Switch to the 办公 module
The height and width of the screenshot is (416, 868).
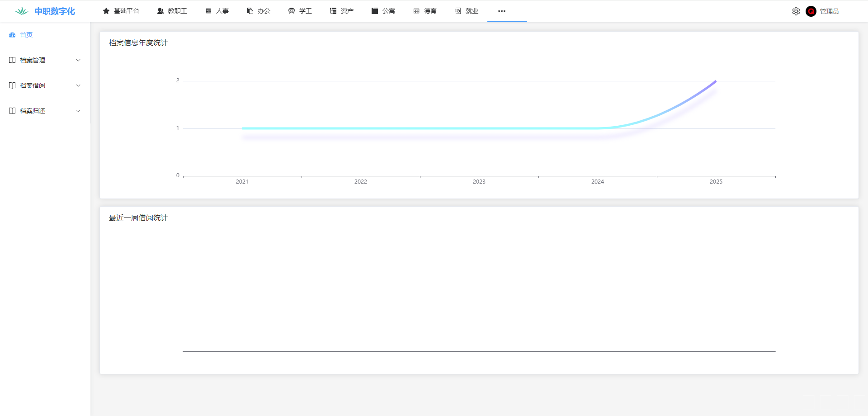pyautogui.click(x=259, y=11)
